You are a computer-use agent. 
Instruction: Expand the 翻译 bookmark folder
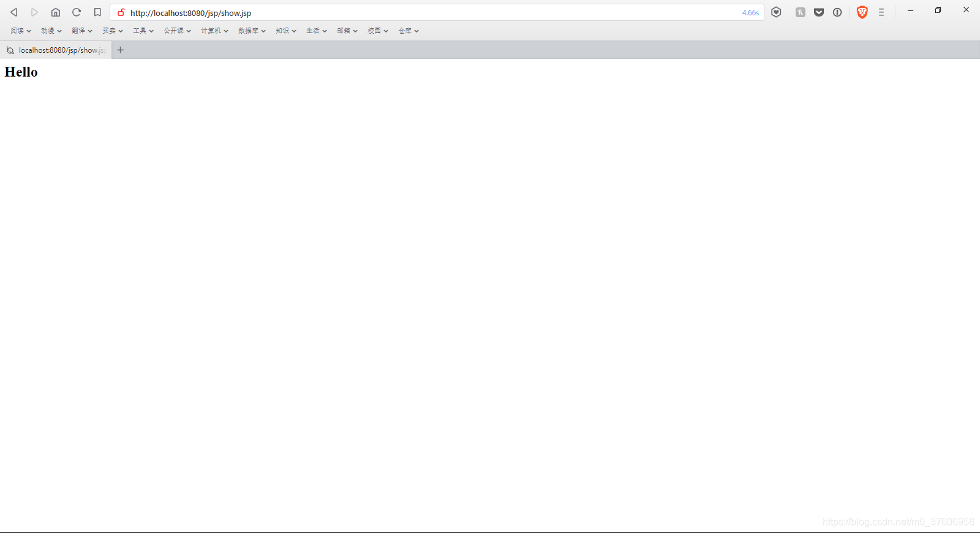82,31
